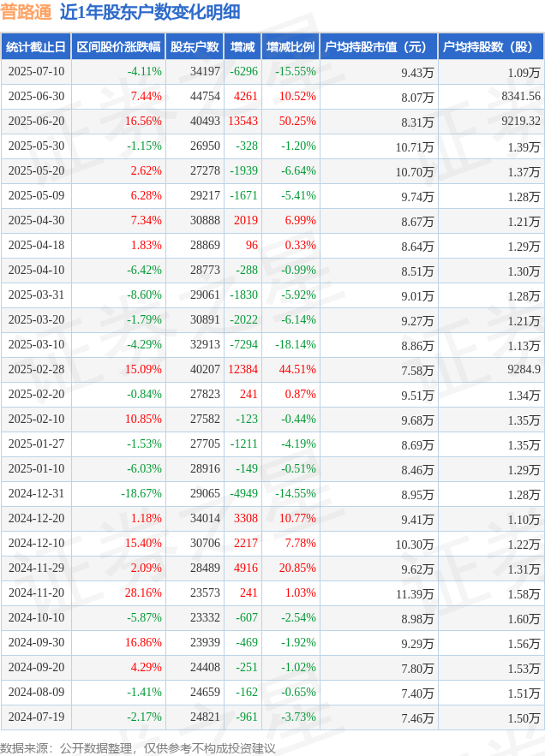Click the 28.16% price change cell

pyautogui.click(x=143, y=592)
